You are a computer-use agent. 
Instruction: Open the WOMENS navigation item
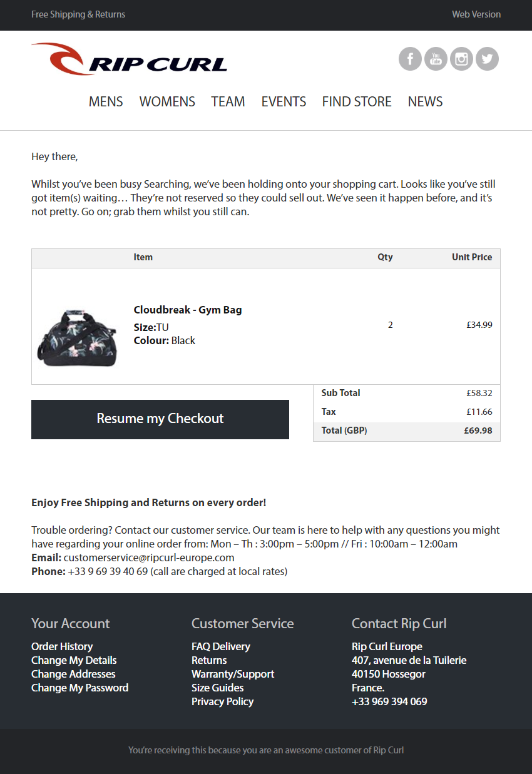[x=167, y=101]
